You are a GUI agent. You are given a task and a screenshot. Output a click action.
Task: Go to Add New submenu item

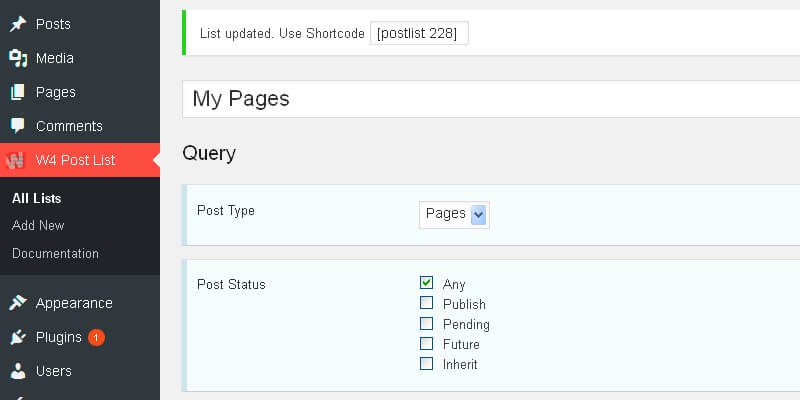pos(38,225)
